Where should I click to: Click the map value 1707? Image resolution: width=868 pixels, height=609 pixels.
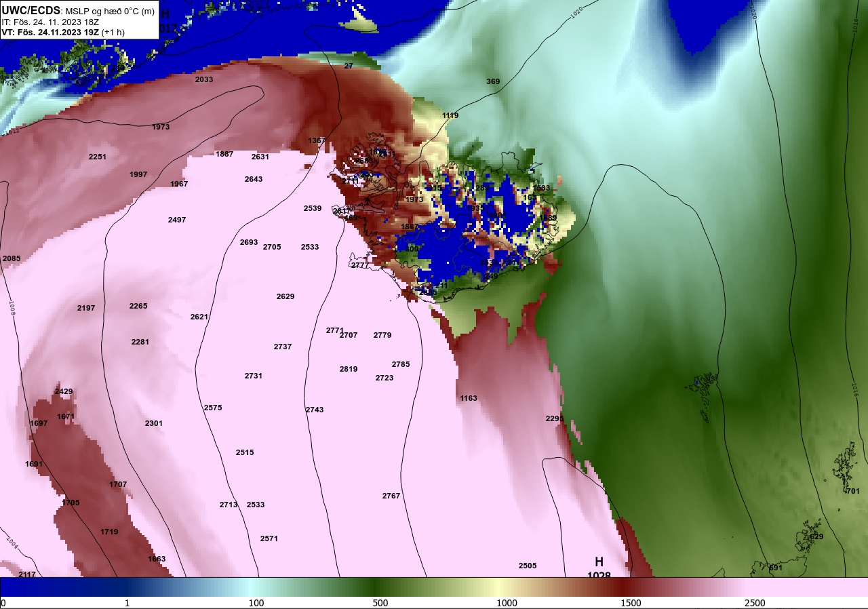point(118,484)
